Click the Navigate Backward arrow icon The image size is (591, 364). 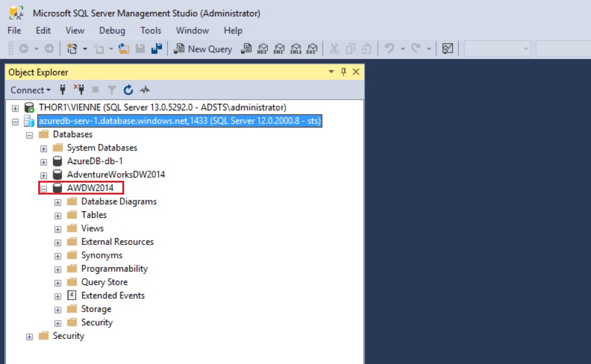click(24, 48)
